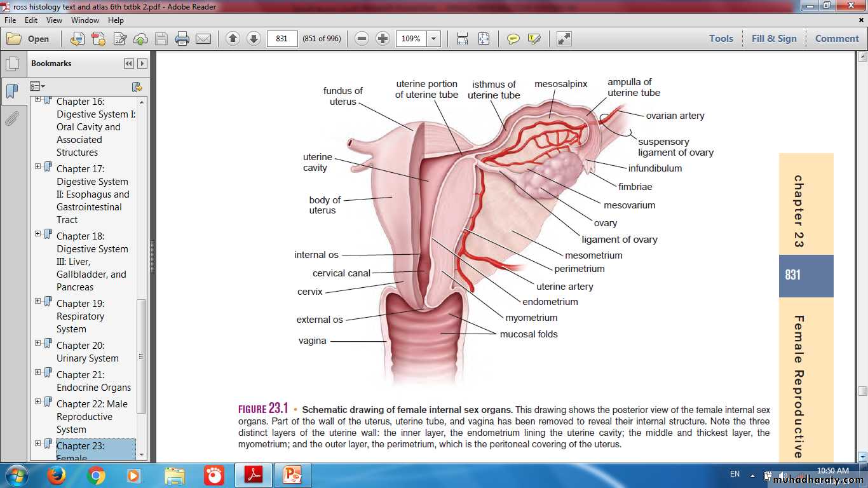Click the page number input field
Screen dimensions: 868x488
click(282, 39)
